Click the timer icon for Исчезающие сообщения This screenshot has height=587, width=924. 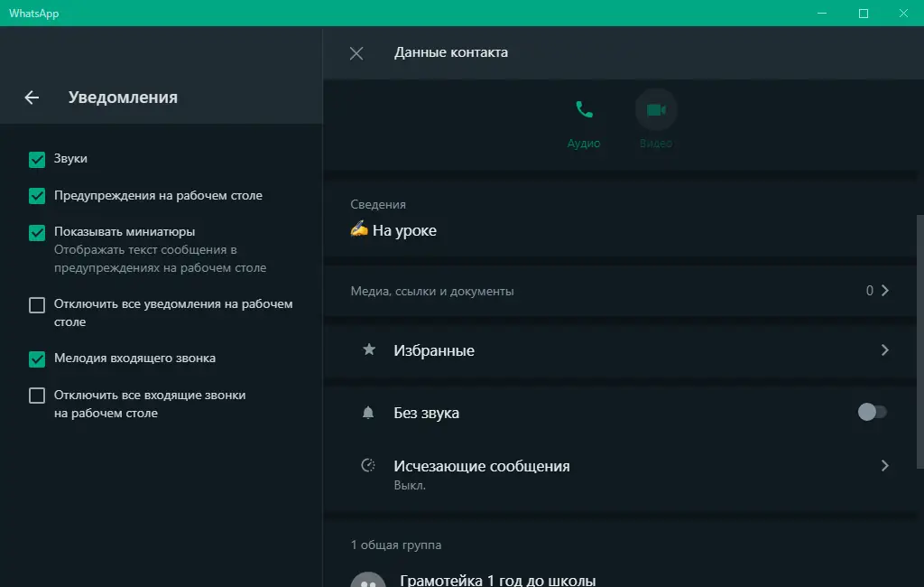pos(367,464)
